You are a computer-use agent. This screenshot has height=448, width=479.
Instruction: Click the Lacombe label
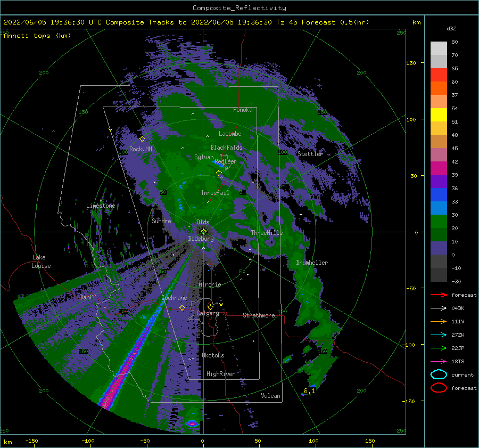230,134
